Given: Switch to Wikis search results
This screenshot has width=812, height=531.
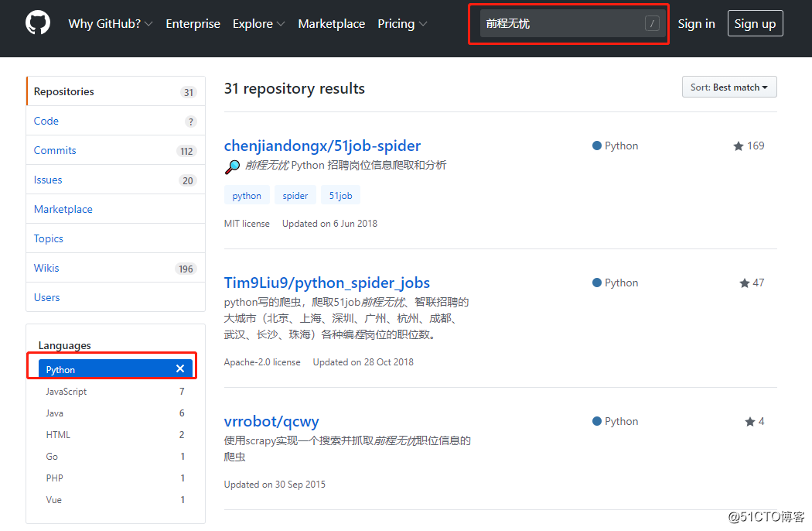Looking at the screenshot, I should click(x=115, y=268).
